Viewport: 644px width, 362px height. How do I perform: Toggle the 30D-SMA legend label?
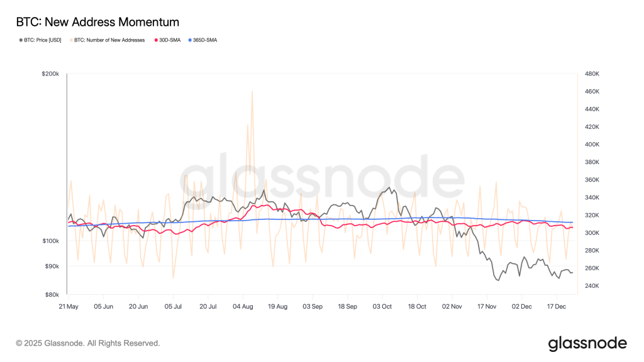[170, 40]
